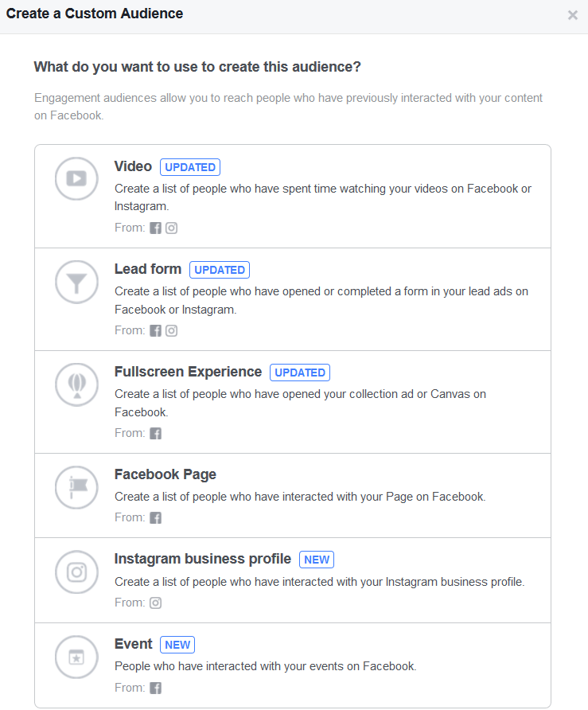This screenshot has height=710, width=588.
Task: Choose the Event audience title
Action: click(x=134, y=644)
